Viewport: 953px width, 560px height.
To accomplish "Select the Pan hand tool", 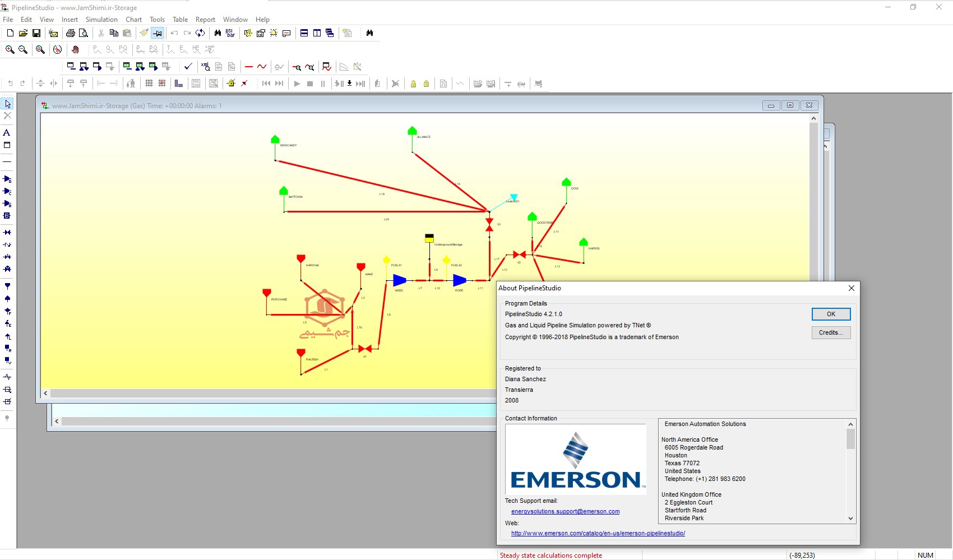I will 75,50.
